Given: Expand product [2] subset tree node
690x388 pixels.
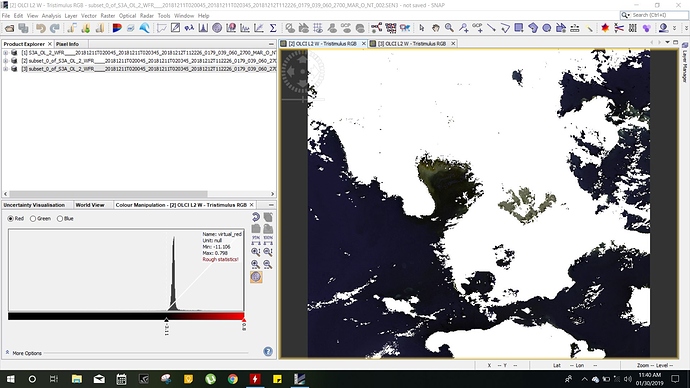Looking at the screenshot, I should point(6,61).
